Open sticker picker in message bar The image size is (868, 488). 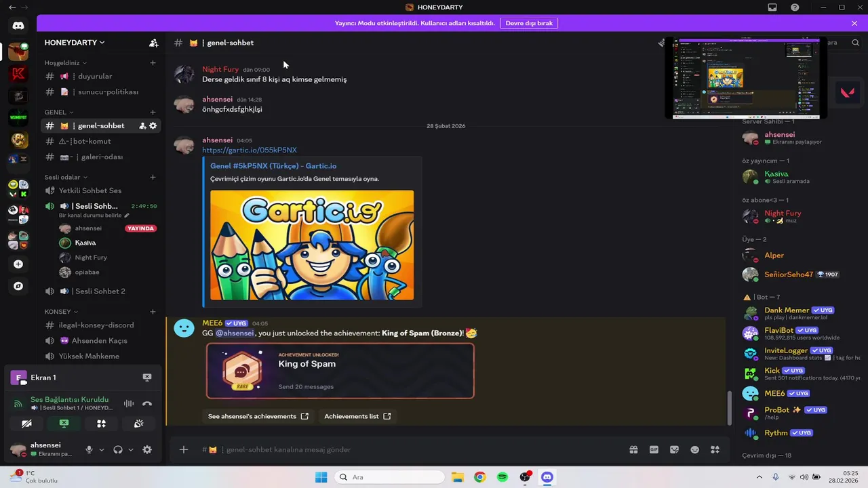pyautogui.click(x=674, y=449)
